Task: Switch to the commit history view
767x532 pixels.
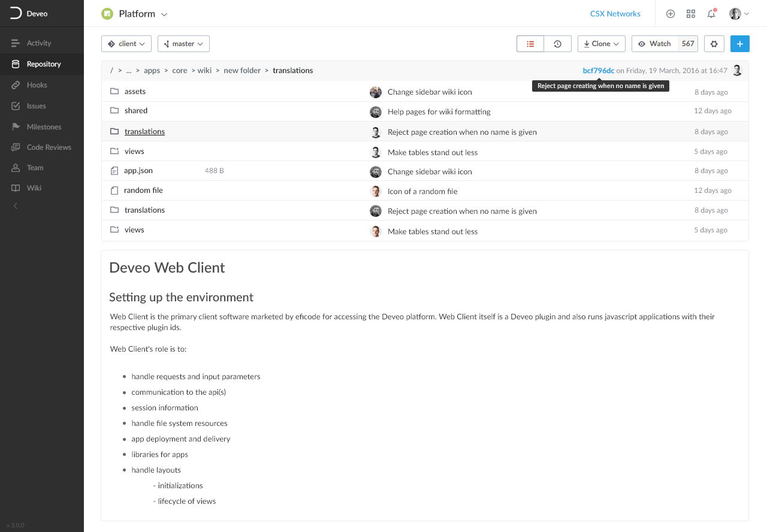Action: [x=558, y=44]
